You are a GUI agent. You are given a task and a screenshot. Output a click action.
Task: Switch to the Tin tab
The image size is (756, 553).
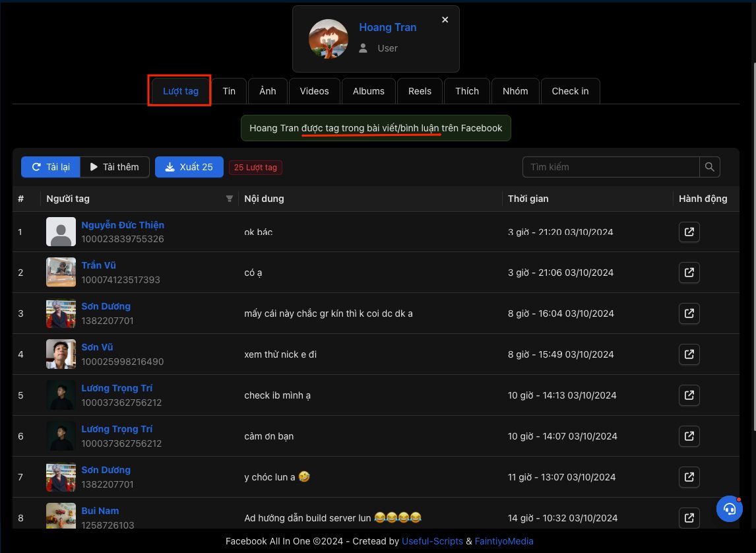[229, 91]
